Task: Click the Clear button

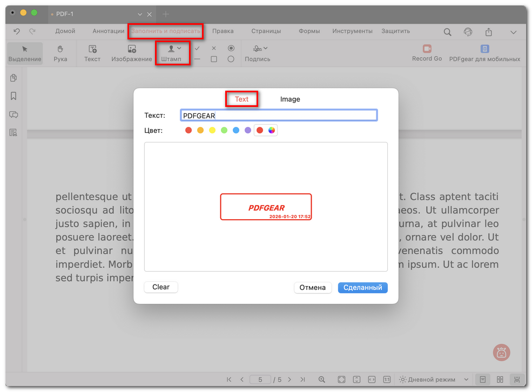Action: 161,287
